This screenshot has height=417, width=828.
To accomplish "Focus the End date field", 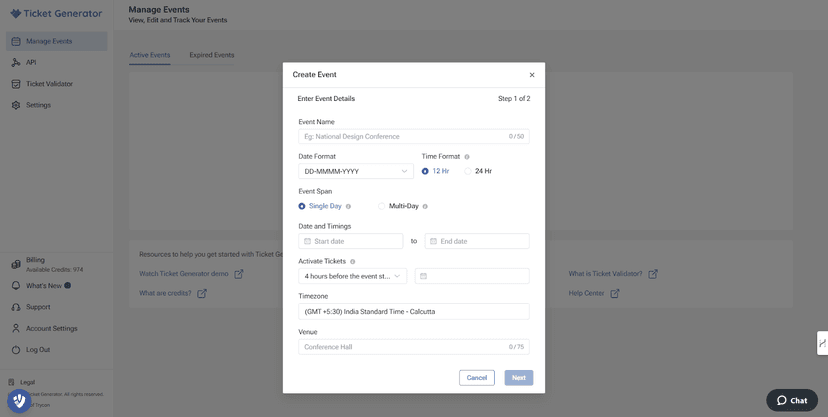I will [477, 241].
